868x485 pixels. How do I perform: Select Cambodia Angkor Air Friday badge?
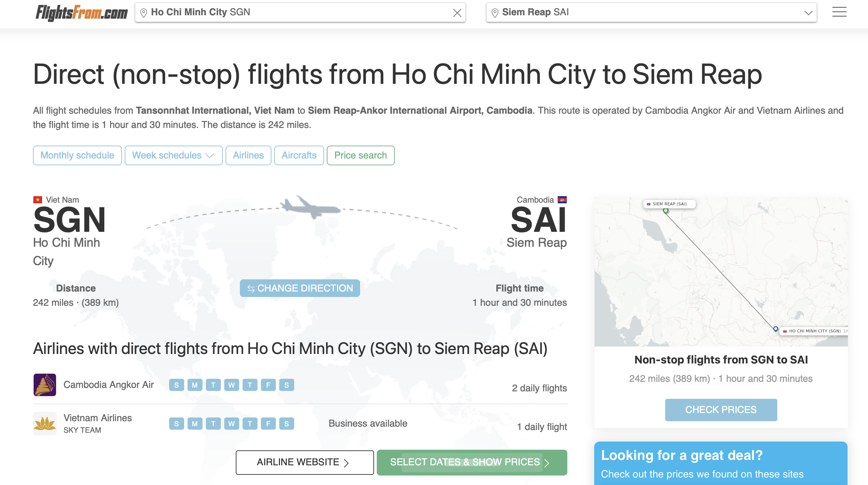[x=268, y=385]
